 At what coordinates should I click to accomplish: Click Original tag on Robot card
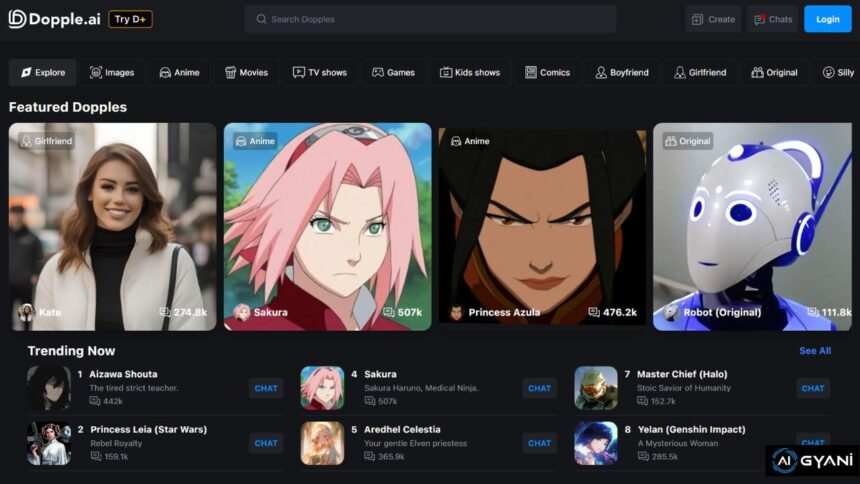point(688,141)
